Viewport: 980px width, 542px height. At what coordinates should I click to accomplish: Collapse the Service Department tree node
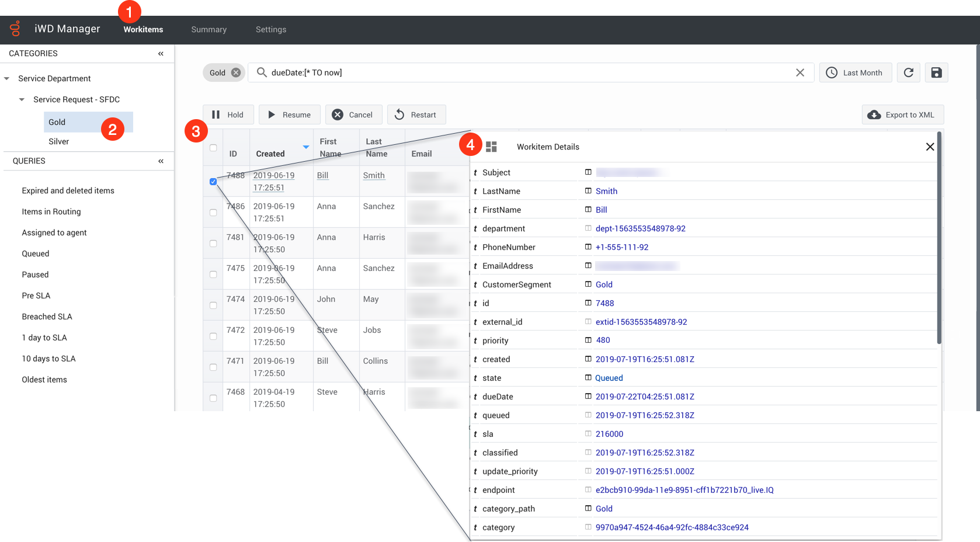[7, 79]
